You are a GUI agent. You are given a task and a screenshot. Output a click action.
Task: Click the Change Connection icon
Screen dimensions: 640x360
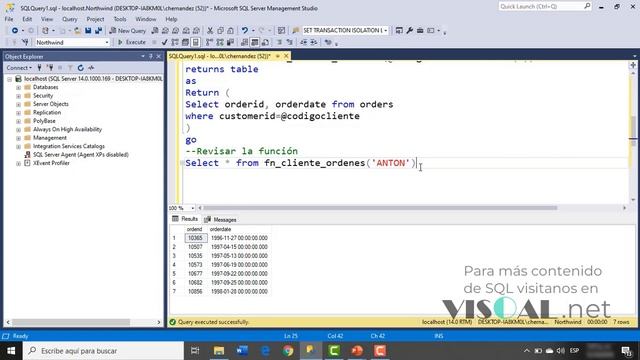[25, 42]
